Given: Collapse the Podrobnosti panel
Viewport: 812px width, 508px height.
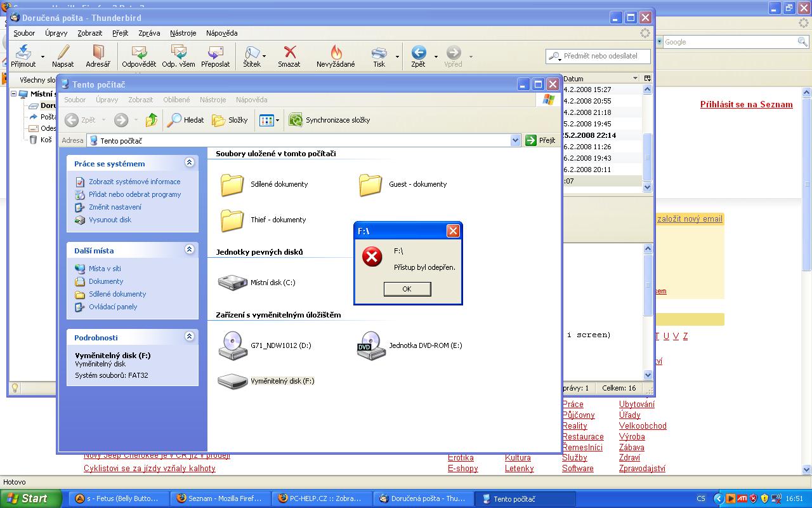Looking at the screenshot, I should pos(189,337).
